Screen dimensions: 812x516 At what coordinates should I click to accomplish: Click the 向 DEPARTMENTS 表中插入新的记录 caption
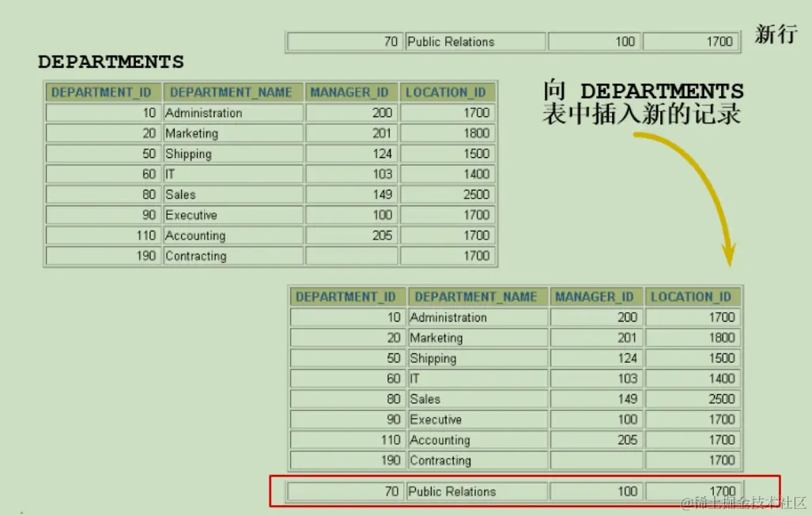click(x=643, y=103)
